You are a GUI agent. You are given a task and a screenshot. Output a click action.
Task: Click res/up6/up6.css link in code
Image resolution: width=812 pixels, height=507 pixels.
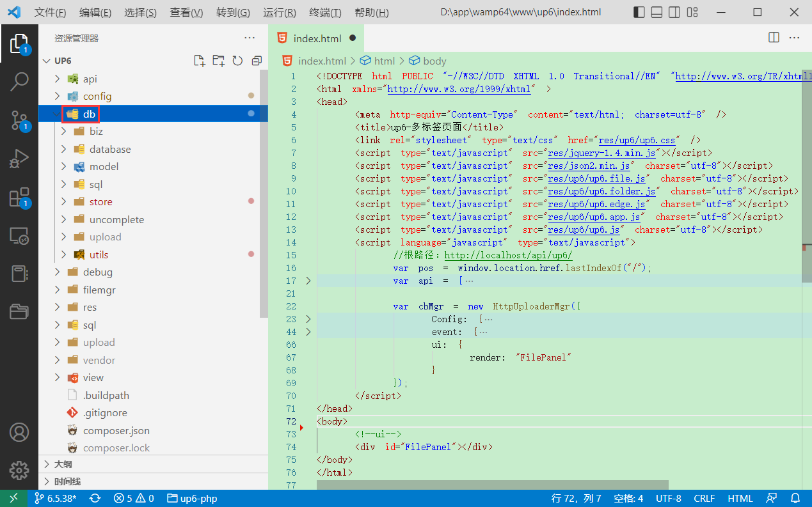pos(637,140)
